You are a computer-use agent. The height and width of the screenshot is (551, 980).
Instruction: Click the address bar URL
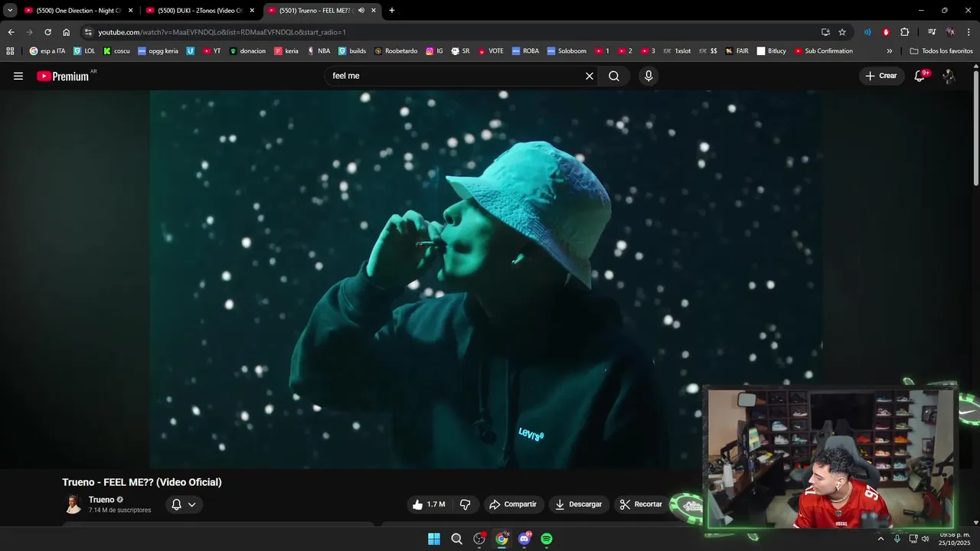[222, 32]
